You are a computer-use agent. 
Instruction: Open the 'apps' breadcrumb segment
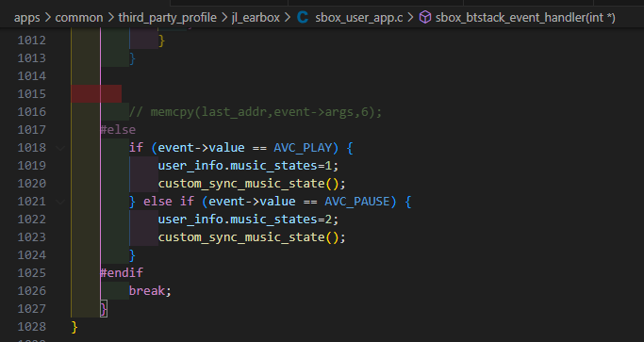26,18
